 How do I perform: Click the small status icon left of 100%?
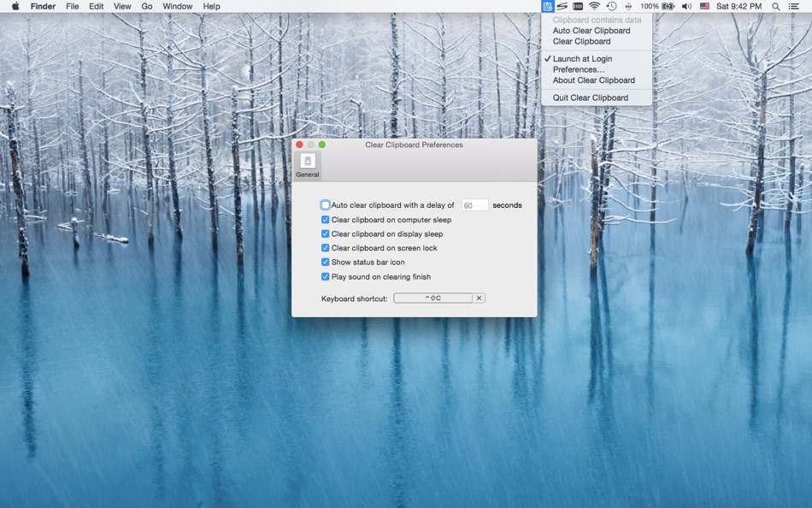click(628, 6)
